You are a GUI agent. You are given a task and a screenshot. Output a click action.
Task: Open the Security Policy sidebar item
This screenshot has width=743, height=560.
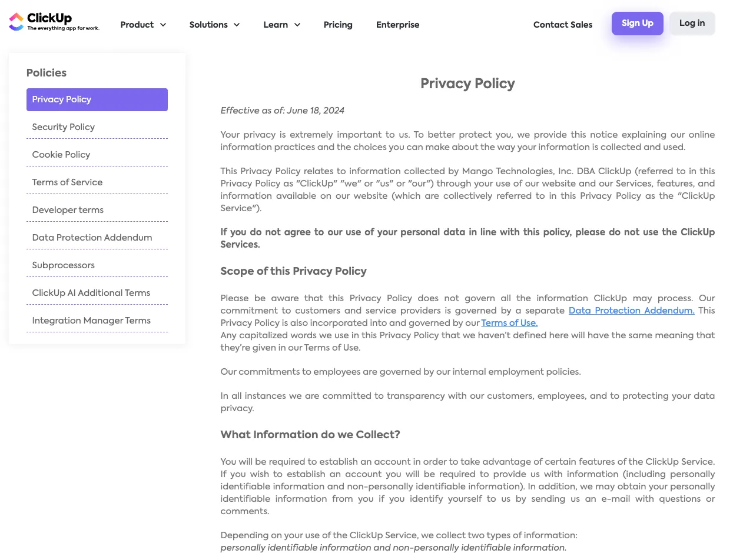click(x=97, y=127)
